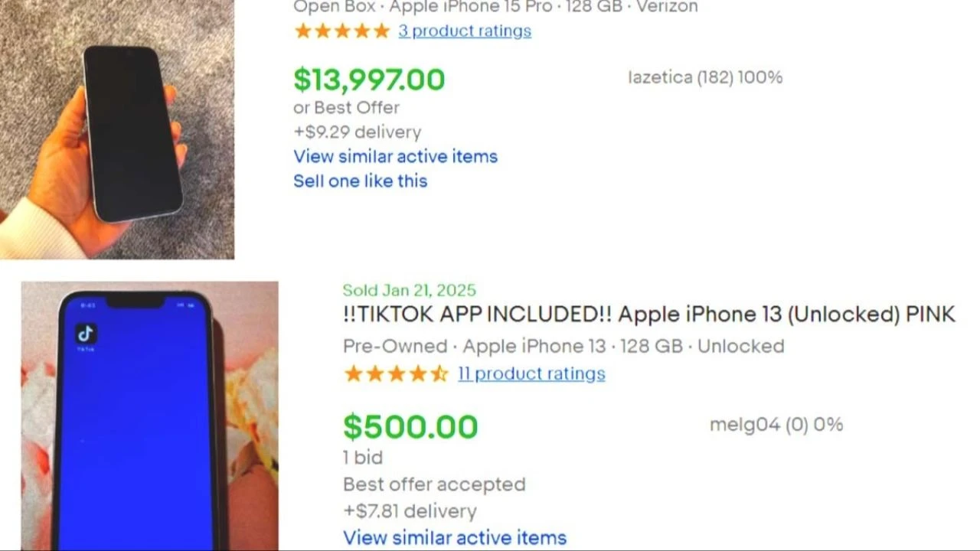The height and width of the screenshot is (551, 980).
Task: Click the TikTok app icon on the phone screen
Action: tap(86, 334)
